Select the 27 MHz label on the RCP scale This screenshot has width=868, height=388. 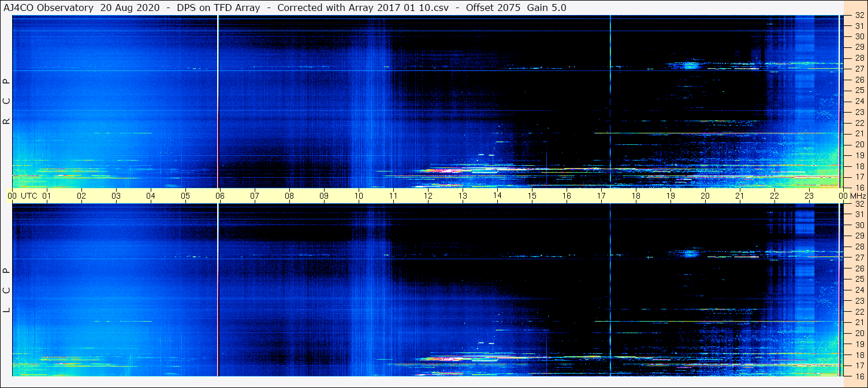coord(859,69)
